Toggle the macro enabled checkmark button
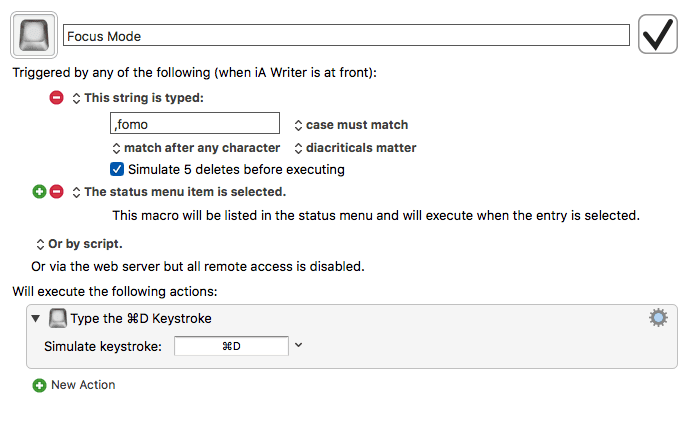This screenshot has width=690, height=429. [x=657, y=34]
